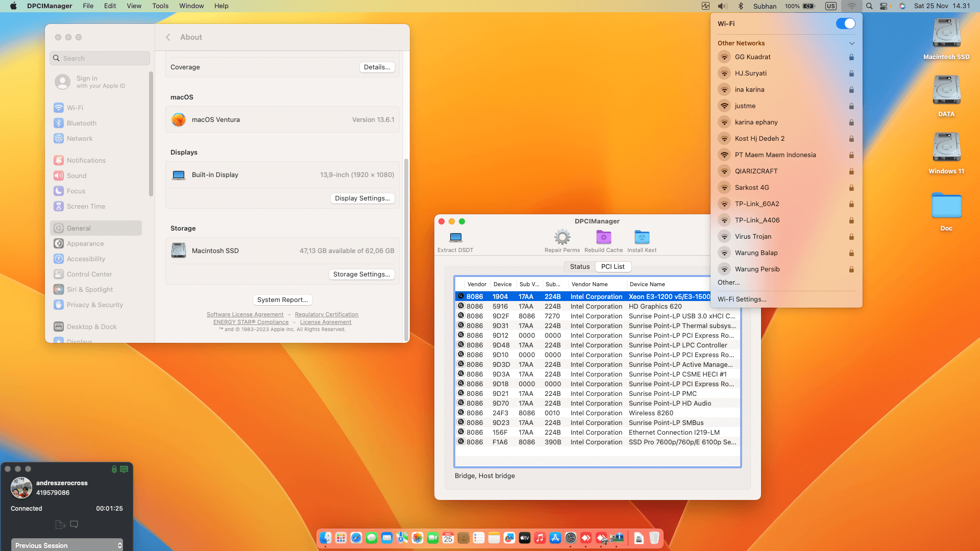Screen dimensions: 980x551
Task: Click the Rebuild Cache icon
Action: tap(603, 238)
